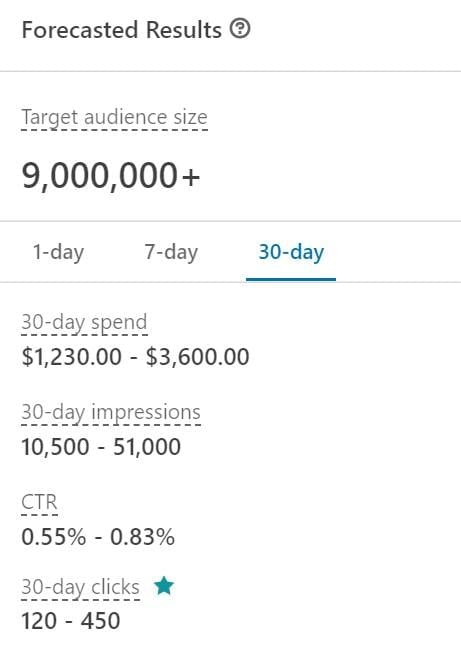The width and height of the screenshot is (461, 648).
Task: Click the 0.55% - 0.83% CTR range
Action: point(98,537)
